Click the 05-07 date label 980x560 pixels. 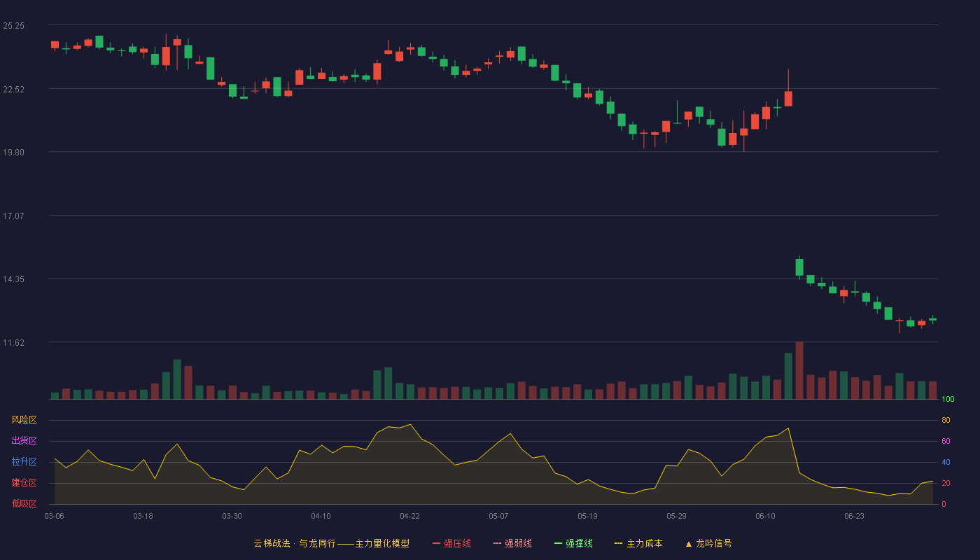pyautogui.click(x=498, y=516)
